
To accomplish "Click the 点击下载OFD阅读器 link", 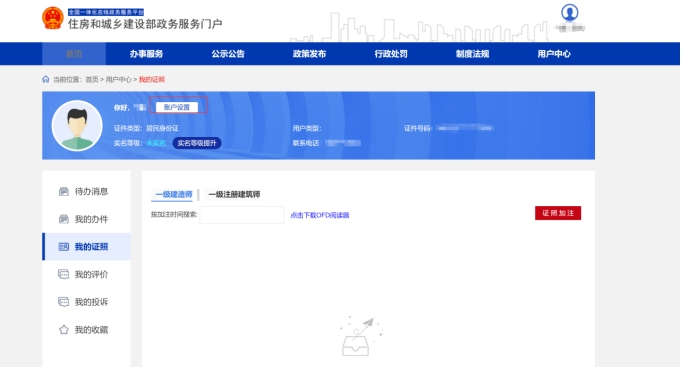I will click(x=320, y=215).
